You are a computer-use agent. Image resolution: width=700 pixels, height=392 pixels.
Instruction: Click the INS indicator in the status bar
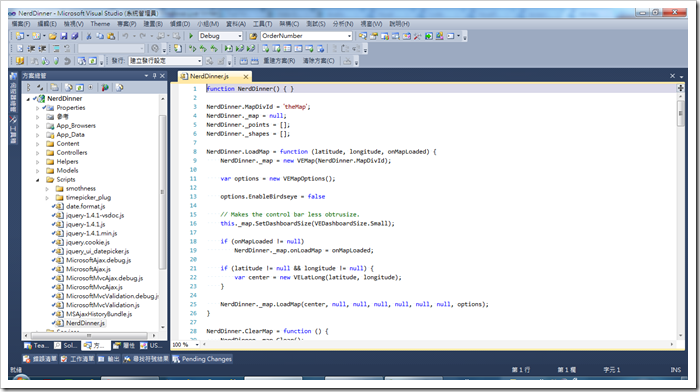675,370
